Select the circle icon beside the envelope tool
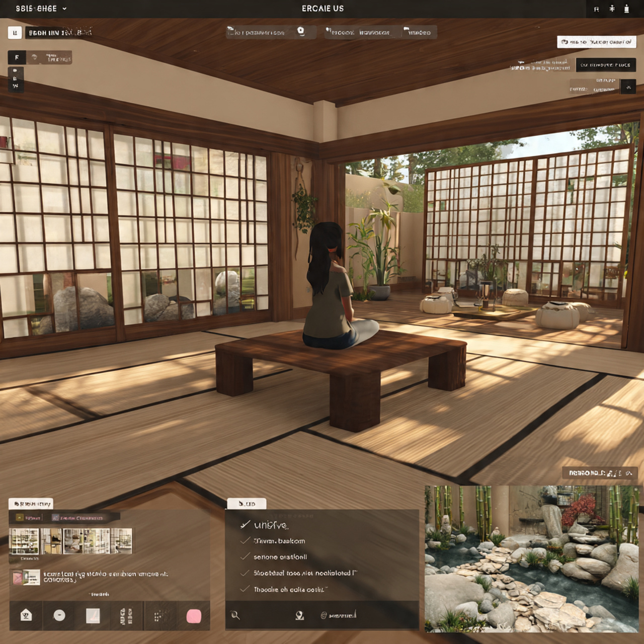The image size is (644, 644). click(59, 616)
